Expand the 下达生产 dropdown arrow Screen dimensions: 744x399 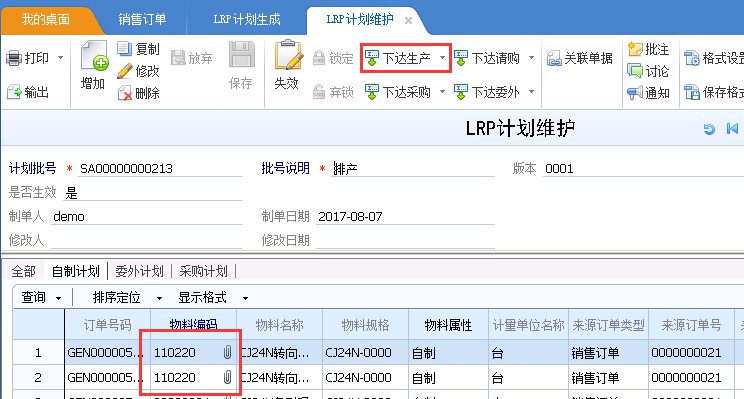(442, 58)
